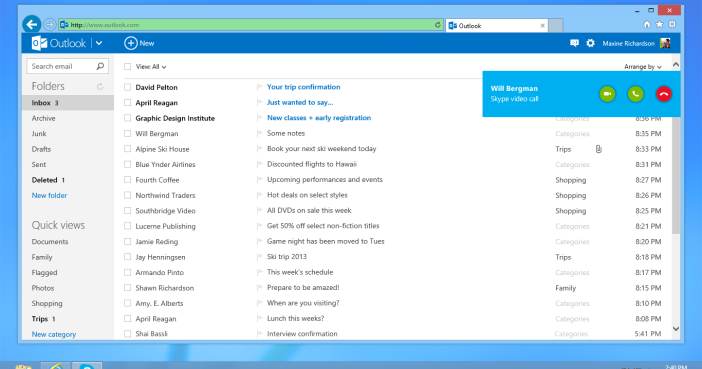
Task: Click Maxine Richardson profile picture
Action: (665, 43)
